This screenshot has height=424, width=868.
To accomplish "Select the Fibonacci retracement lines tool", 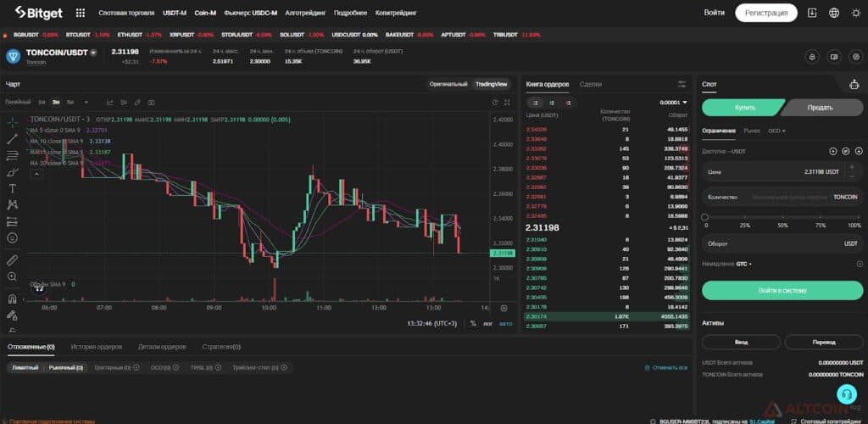I will click(12, 155).
